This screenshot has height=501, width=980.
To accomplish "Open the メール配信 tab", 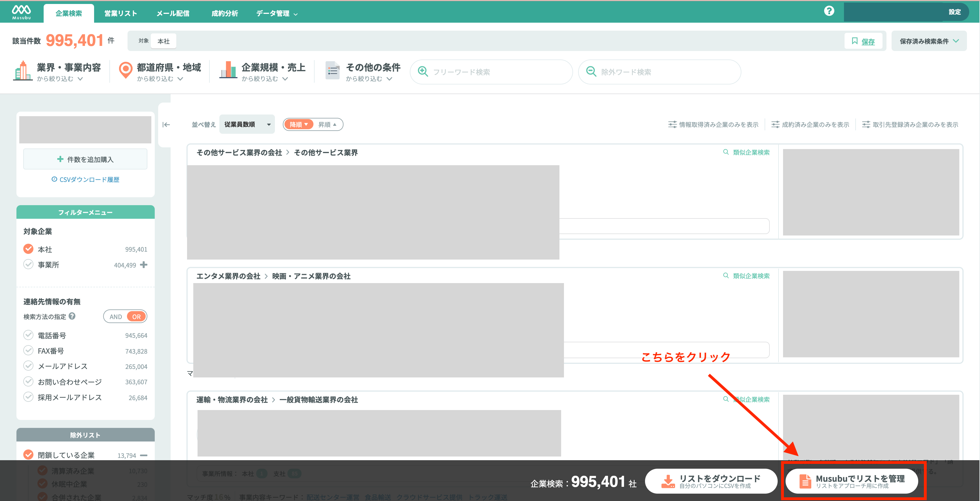I will pos(173,14).
